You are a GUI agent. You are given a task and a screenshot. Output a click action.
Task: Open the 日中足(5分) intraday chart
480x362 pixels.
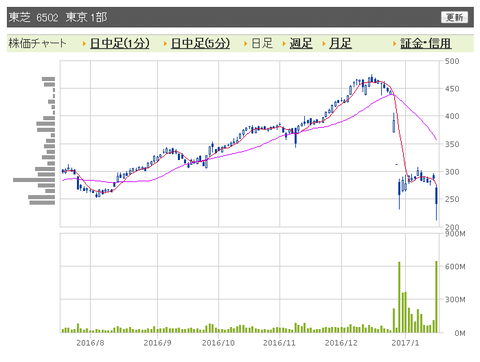[200, 43]
